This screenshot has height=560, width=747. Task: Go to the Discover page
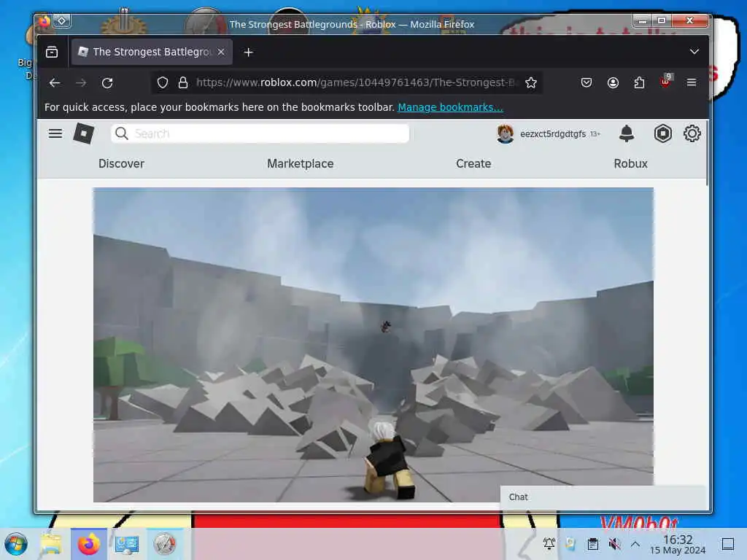[x=121, y=164]
